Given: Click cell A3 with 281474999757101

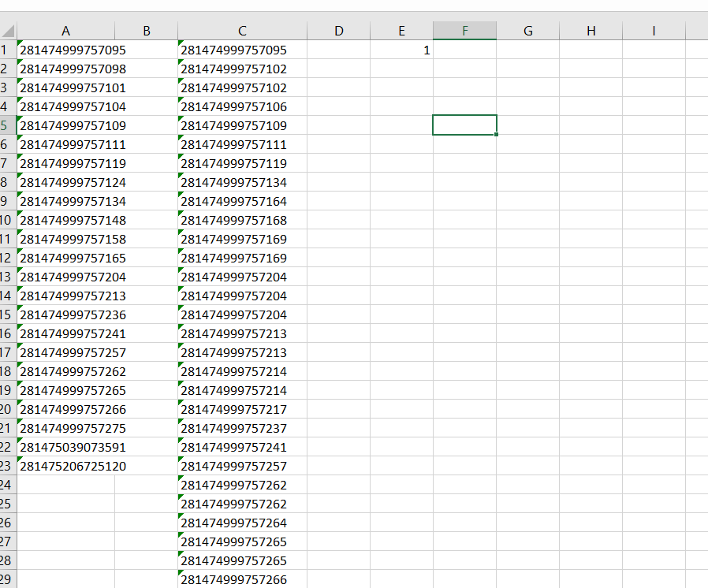Looking at the screenshot, I should (66, 87).
